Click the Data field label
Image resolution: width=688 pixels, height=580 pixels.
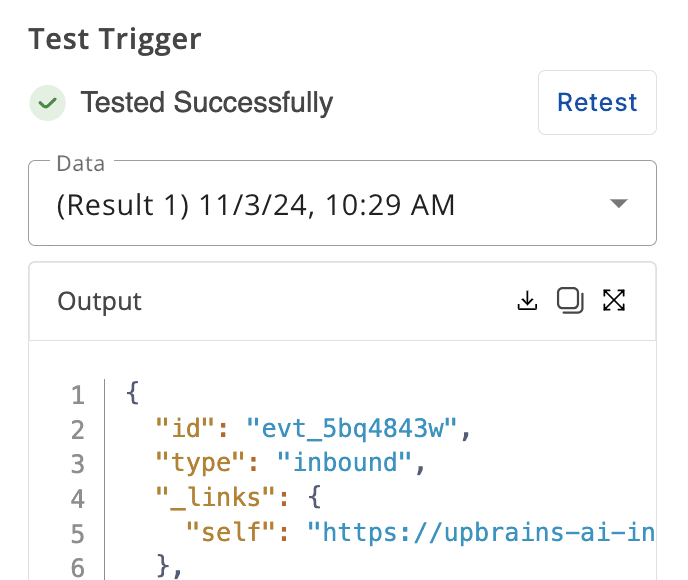click(80, 162)
